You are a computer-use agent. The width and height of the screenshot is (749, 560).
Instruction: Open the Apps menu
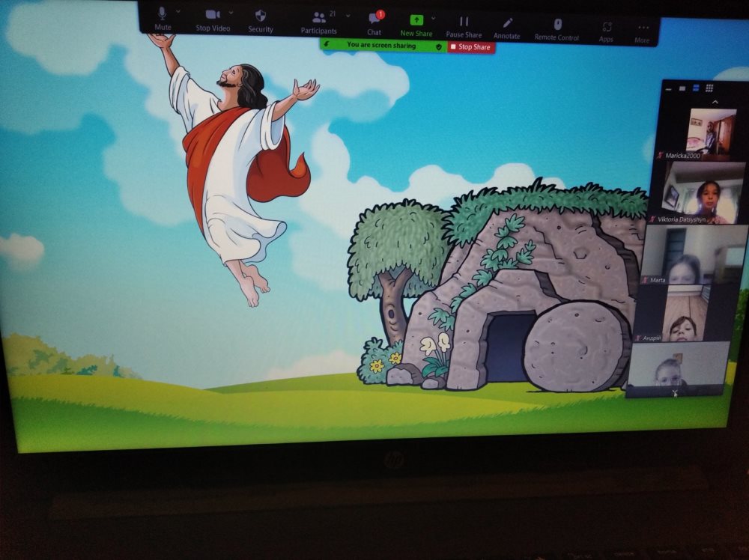pyautogui.click(x=606, y=32)
